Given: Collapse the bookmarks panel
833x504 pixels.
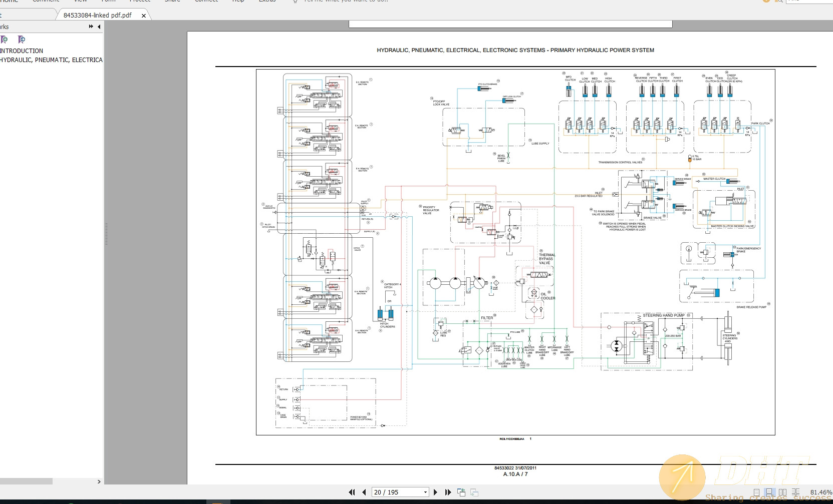Looking at the screenshot, I should pyautogui.click(x=99, y=27).
